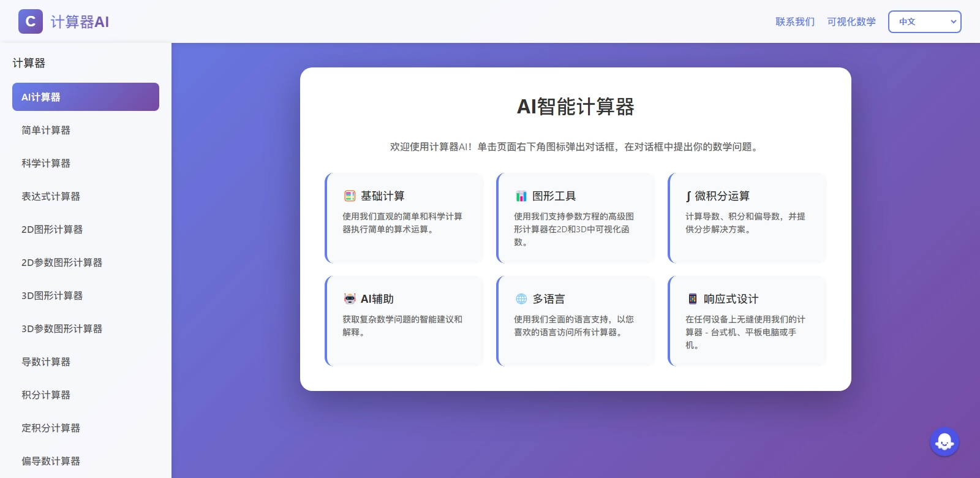Choose 定积分计算器 in the sidebar
This screenshot has height=478, width=980.
click(x=51, y=428)
